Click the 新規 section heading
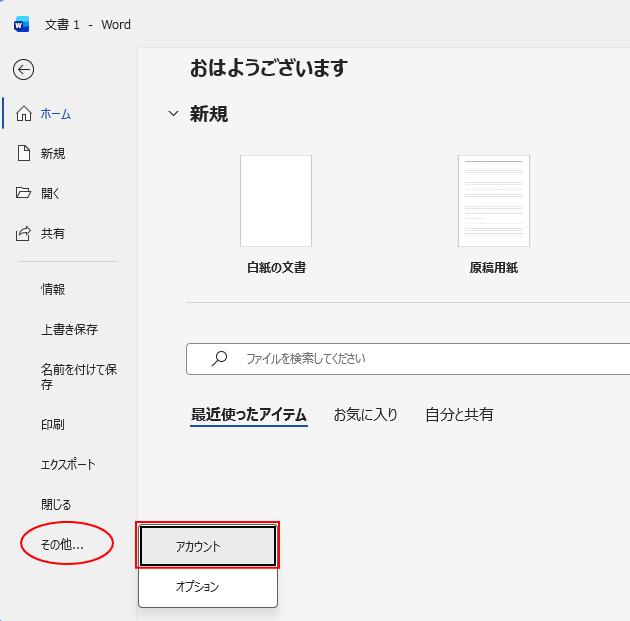Viewport: 630px width, 621px height. pyautogui.click(x=209, y=114)
